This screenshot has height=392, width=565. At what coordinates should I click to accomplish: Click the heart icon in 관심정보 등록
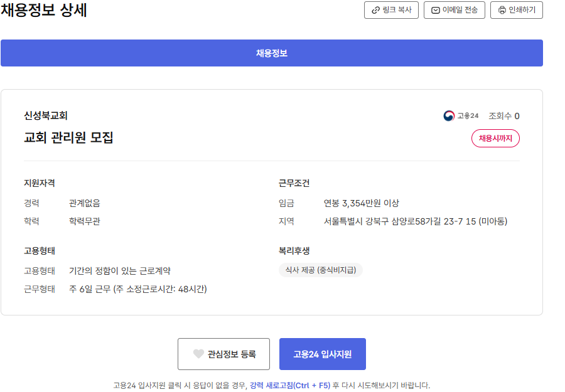(198, 354)
